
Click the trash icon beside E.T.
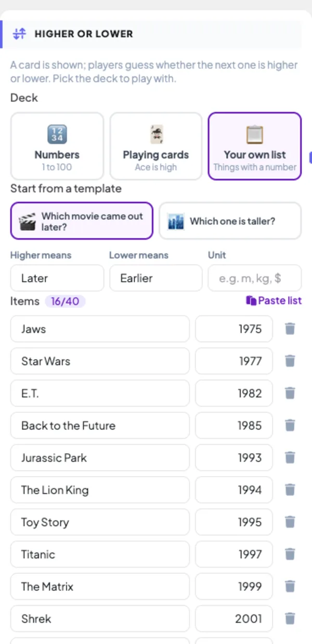click(290, 393)
